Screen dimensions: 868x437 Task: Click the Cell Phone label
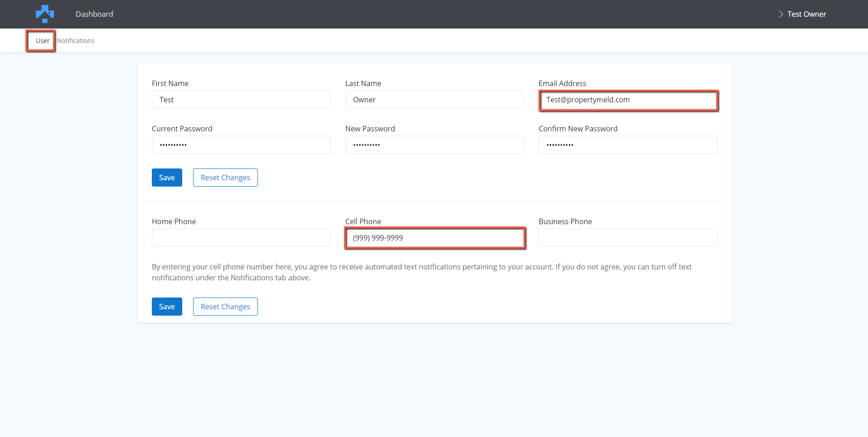(x=363, y=221)
